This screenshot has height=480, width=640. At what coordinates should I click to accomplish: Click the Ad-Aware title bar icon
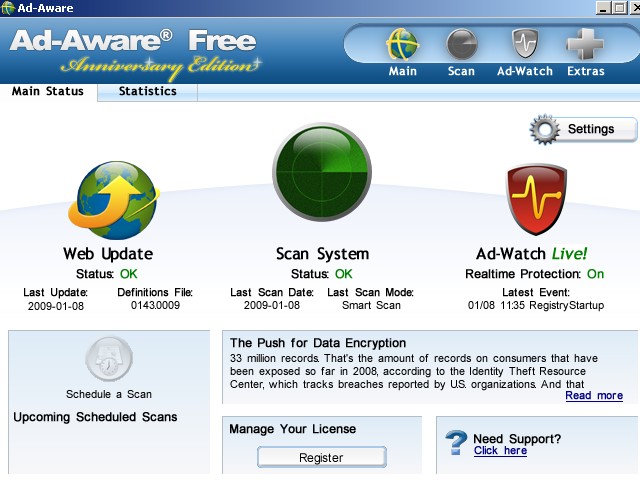8,8
